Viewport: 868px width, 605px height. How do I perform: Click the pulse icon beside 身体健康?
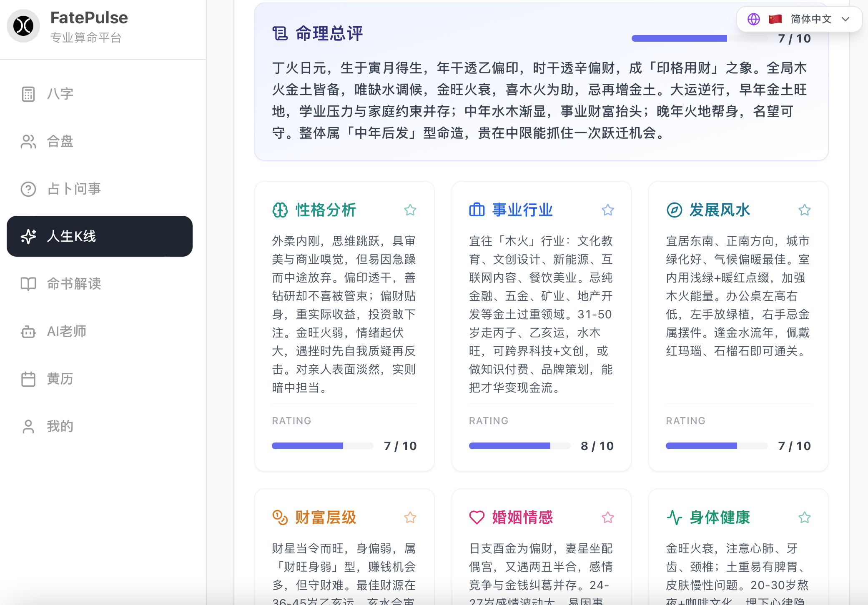(674, 517)
